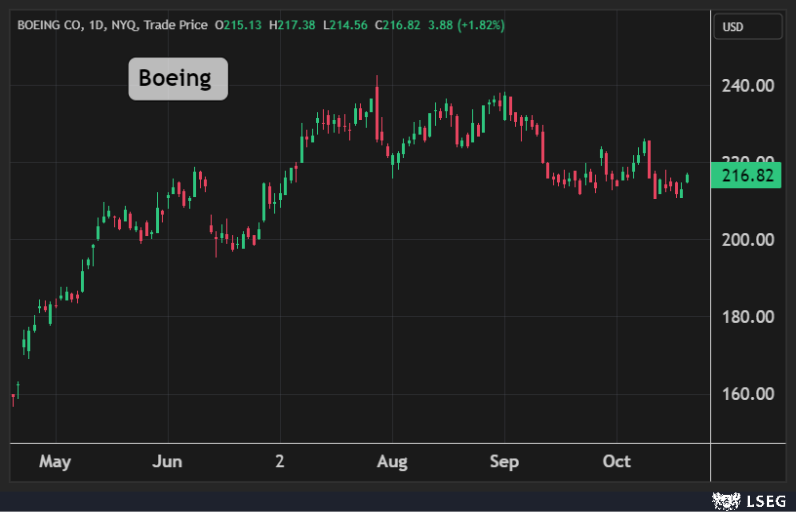Select the green 216.82 current price tag
The width and height of the screenshot is (796, 512).
pyautogui.click(x=747, y=176)
